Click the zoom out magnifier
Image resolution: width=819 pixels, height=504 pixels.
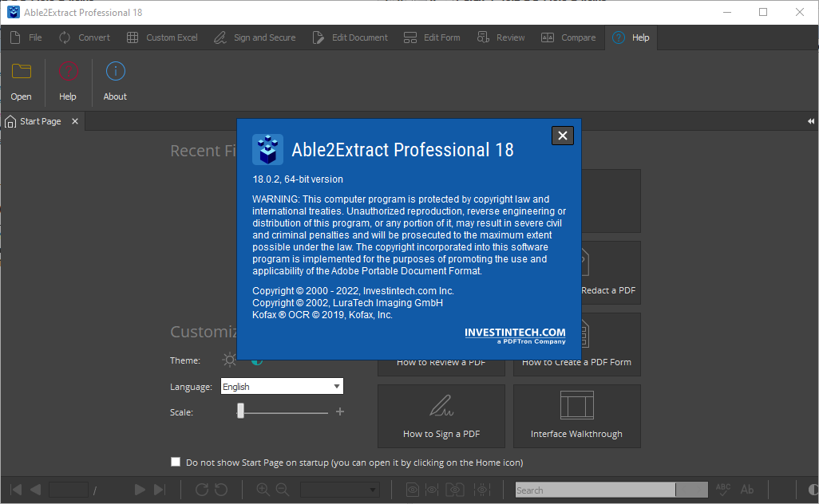point(283,490)
